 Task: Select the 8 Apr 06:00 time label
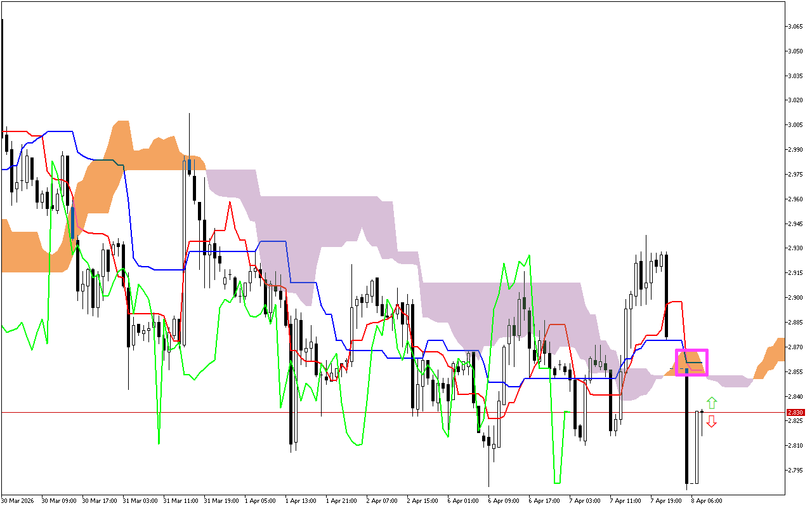706,500
